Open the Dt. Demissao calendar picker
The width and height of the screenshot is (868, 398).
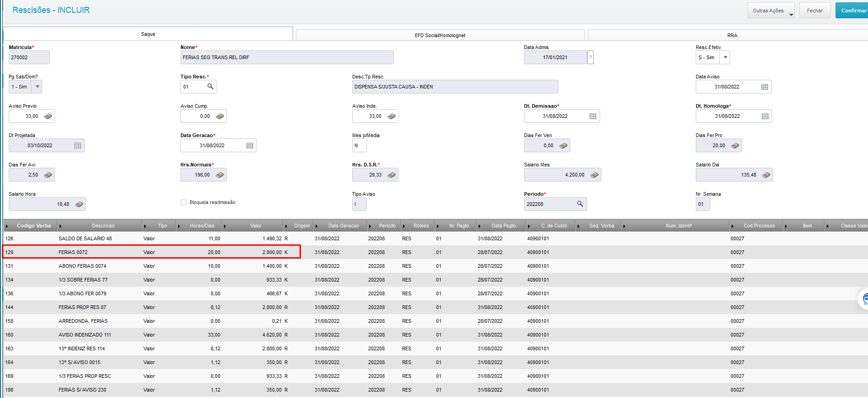(x=593, y=116)
